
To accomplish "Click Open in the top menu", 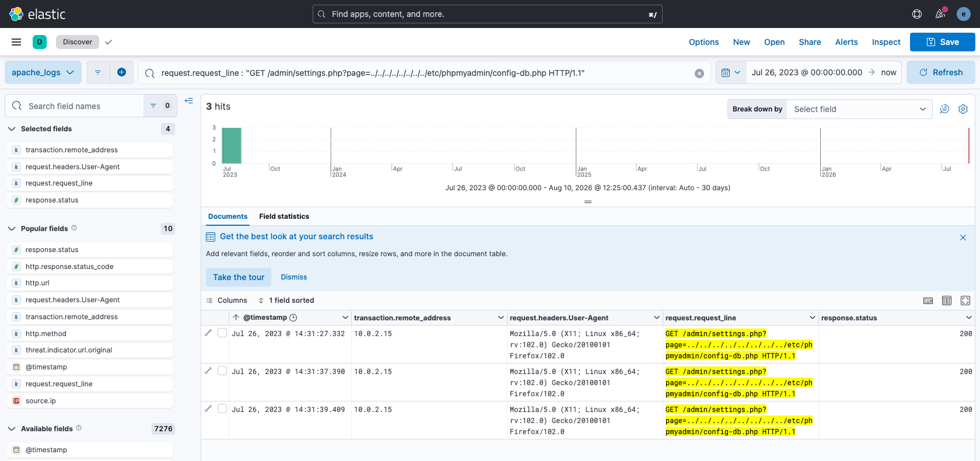I will pyautogui.click(x=774, y=42).
